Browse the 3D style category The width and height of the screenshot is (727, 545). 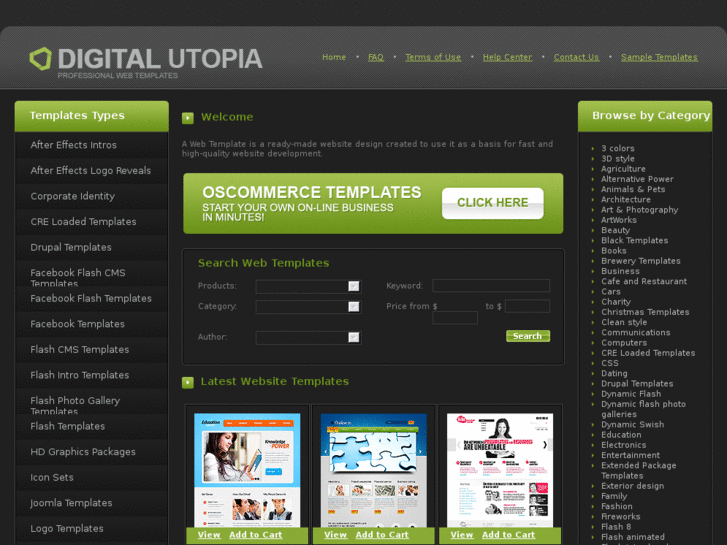click(x=618, y=159)
